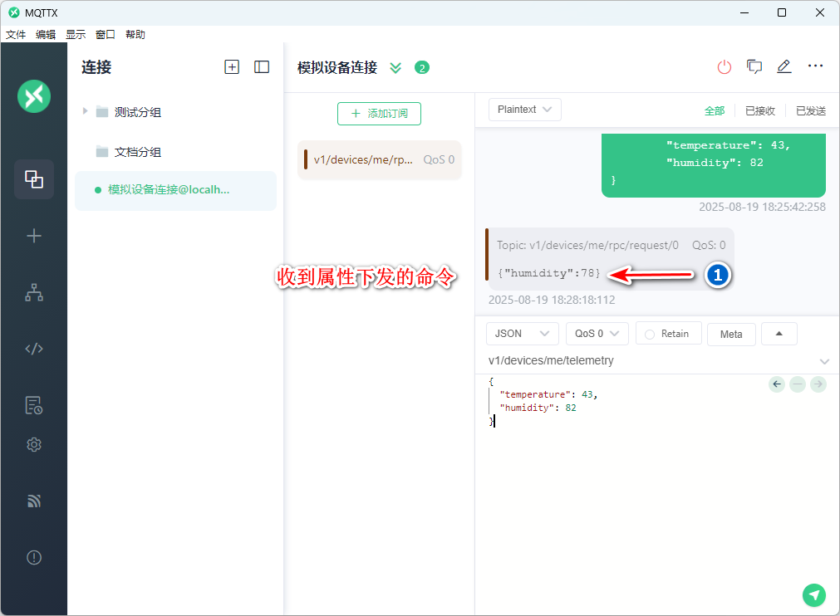Open the Plaintext format dropdown
This screenshot has width=840, height=616.
pos(524,110)
